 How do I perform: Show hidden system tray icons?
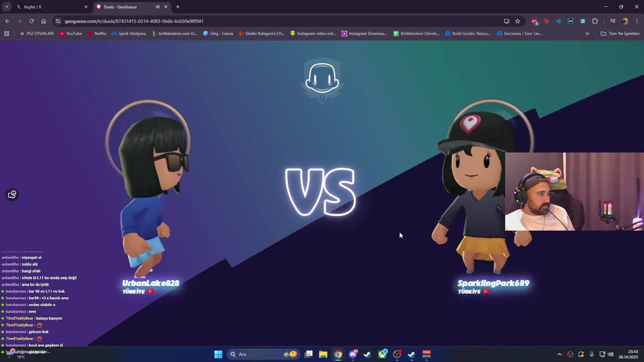[x=559, y=354]
